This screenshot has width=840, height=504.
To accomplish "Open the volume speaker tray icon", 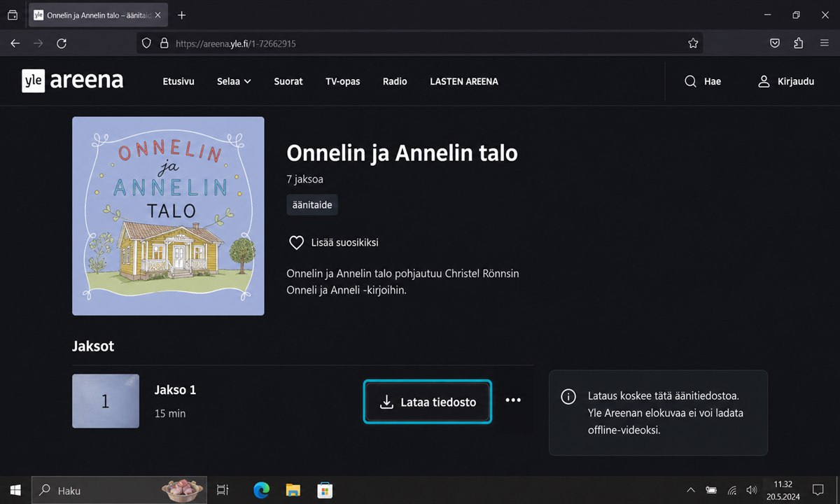I will 752,490.
